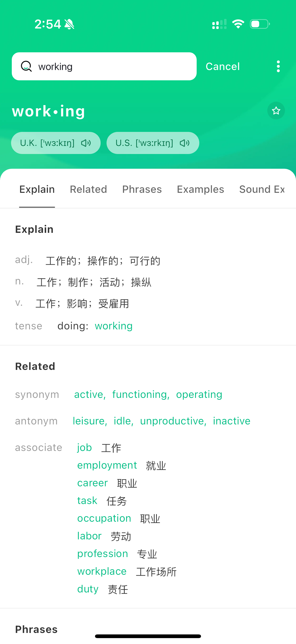
Task: Play the U.K. pronunciation audio
Action: [56, 143]
